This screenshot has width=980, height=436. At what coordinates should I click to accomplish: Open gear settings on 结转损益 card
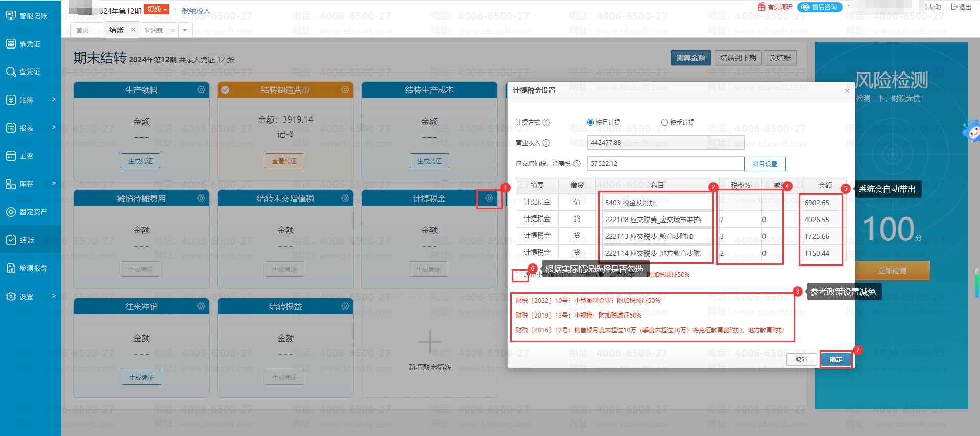click(x=345, y=306)
